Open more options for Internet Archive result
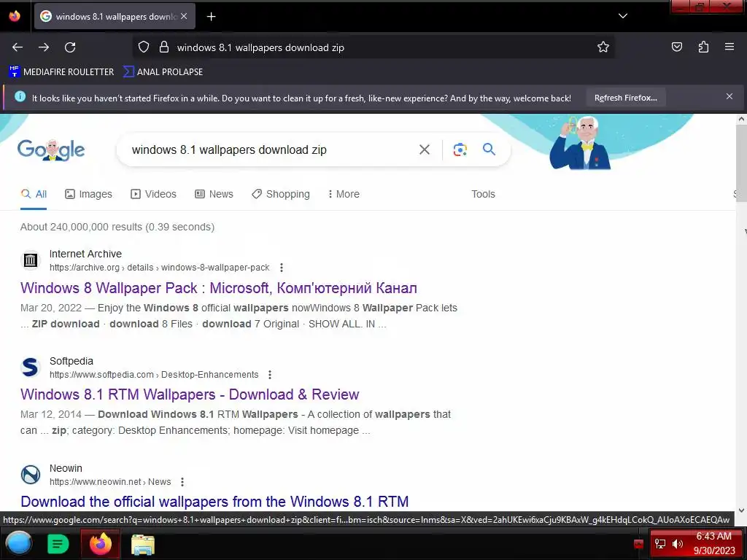 click(282, 268)
